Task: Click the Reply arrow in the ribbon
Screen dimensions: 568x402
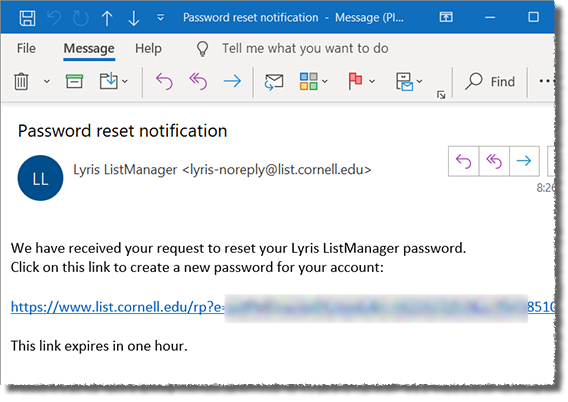Action: pyautogui.click(x=164, y=81)
